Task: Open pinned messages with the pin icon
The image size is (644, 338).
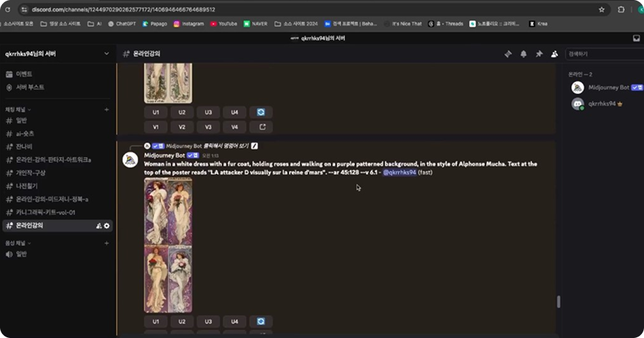Action: 539,54
